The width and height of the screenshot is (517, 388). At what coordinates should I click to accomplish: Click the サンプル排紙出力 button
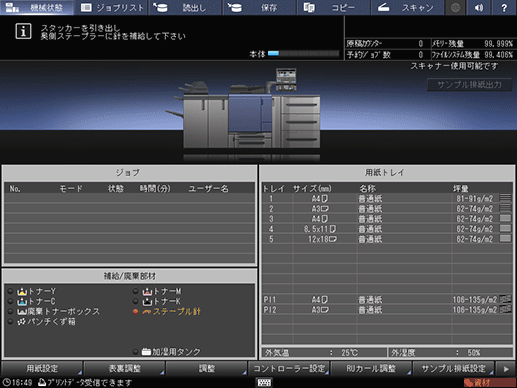[x=469, y=85]
